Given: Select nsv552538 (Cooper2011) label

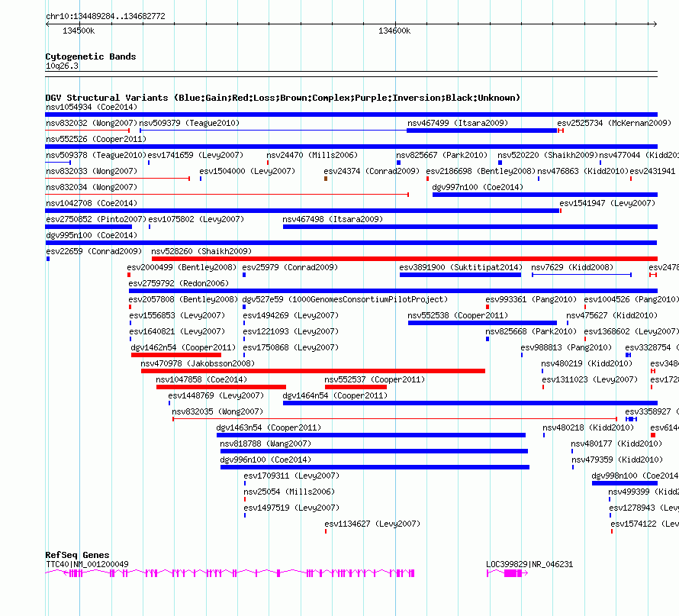Looking at the screenshot, I should [458, 315].
